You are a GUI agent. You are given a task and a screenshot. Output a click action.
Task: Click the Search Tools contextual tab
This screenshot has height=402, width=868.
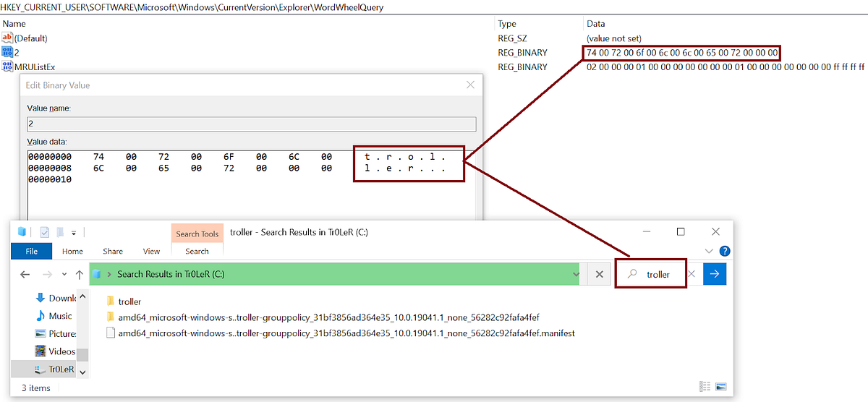pyautogui.click(x=197, y=234)
